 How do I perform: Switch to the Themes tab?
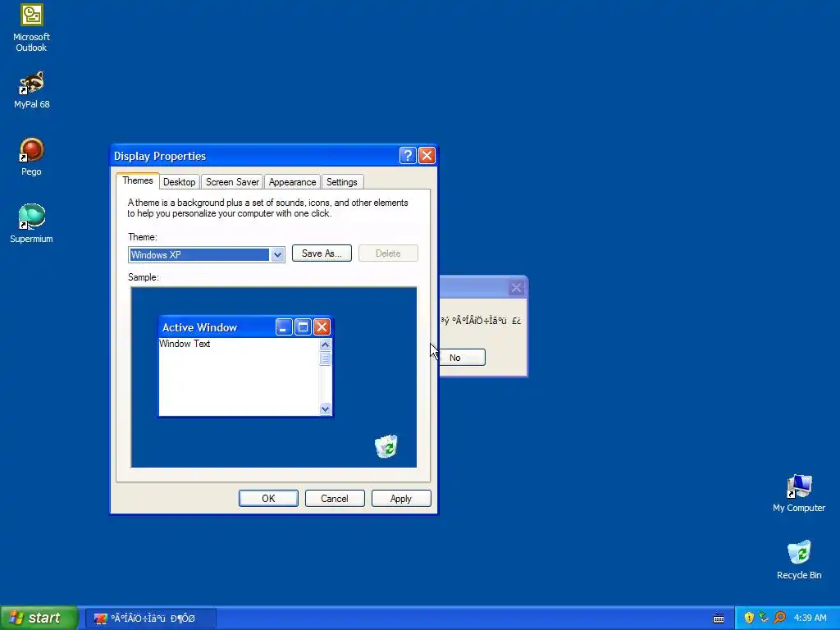(138, 180)
